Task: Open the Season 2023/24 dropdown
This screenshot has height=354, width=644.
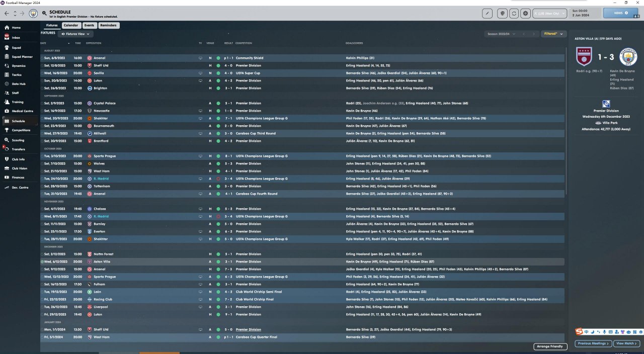Action: click(501, 34)
